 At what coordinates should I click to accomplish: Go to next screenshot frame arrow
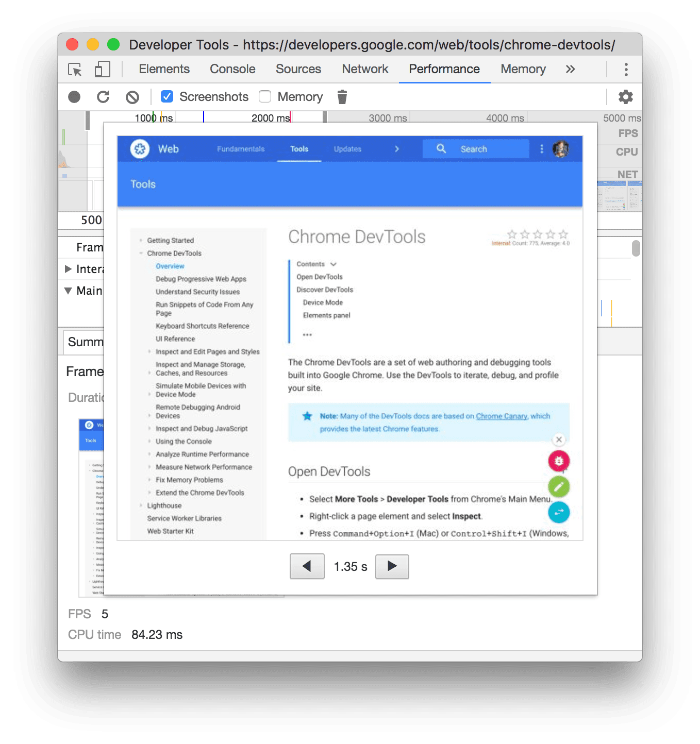click(x=392, y=567)
